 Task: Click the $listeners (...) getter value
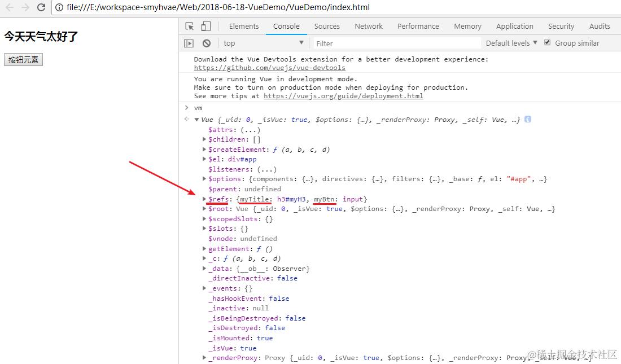[x=266, y=169]
